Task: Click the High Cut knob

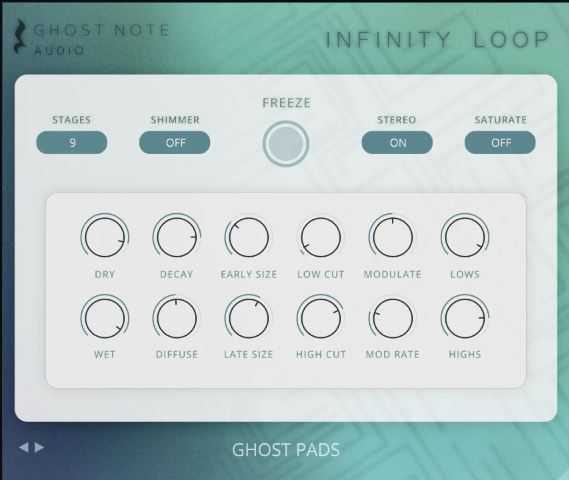Action: 321,319
